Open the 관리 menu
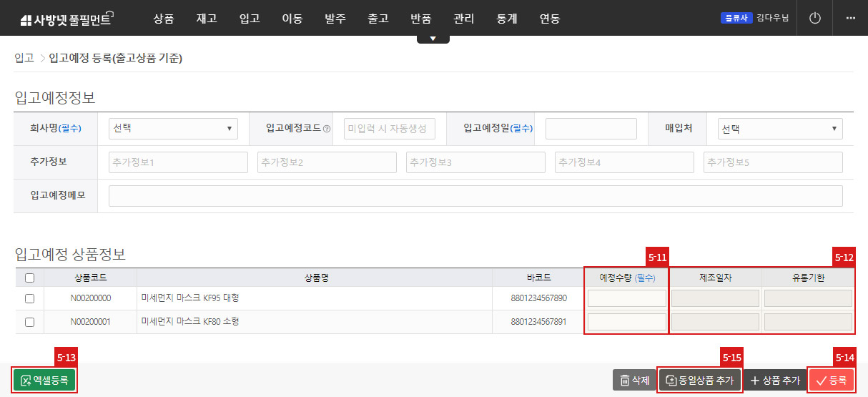Image resolution: width=868 pixels, height=397 pixels. [x=463, y=19]
